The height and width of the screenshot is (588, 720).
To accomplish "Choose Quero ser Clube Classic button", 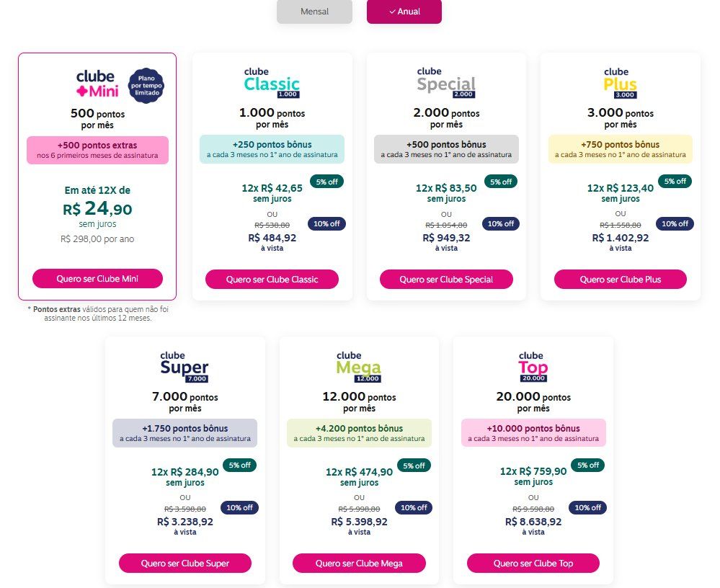I will [272, 279].
